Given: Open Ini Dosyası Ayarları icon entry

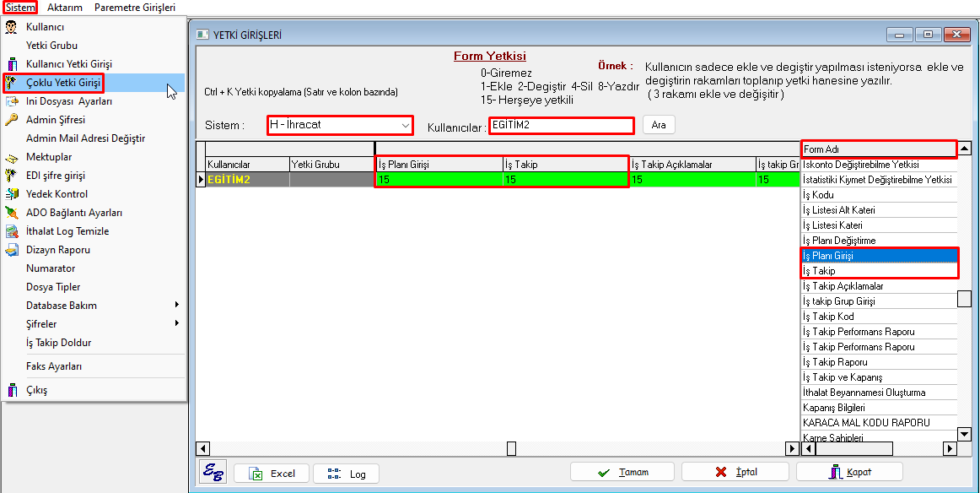Looking at the screenshot, I should click(12, 101).
